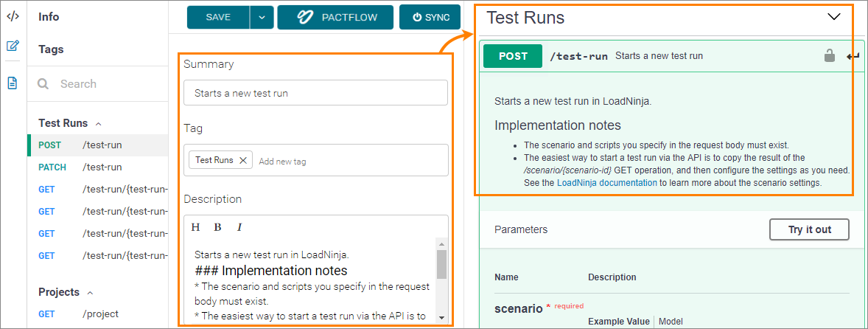Screen dimensions: 868x329
Task: Click the Summary text field
Action: 315,93
